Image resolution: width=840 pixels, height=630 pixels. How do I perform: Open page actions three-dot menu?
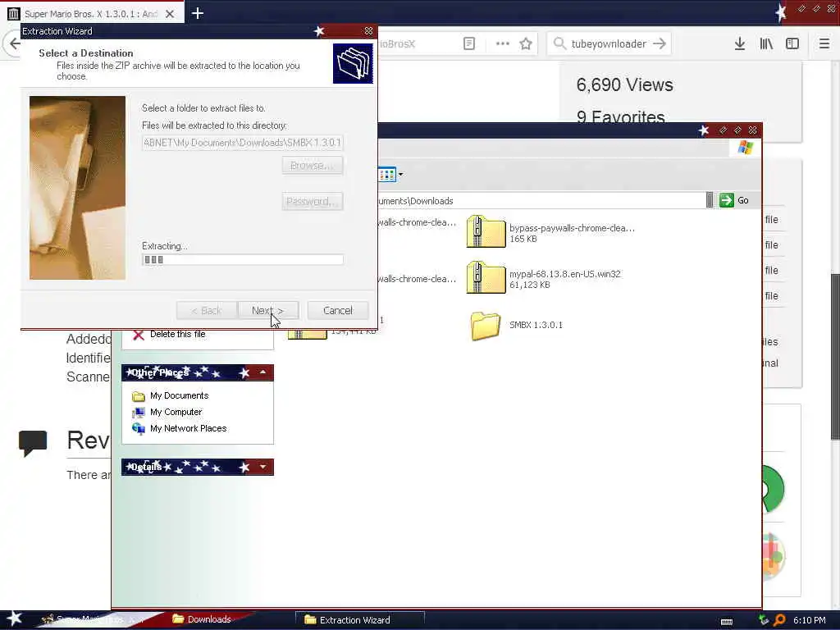(502, 44)
